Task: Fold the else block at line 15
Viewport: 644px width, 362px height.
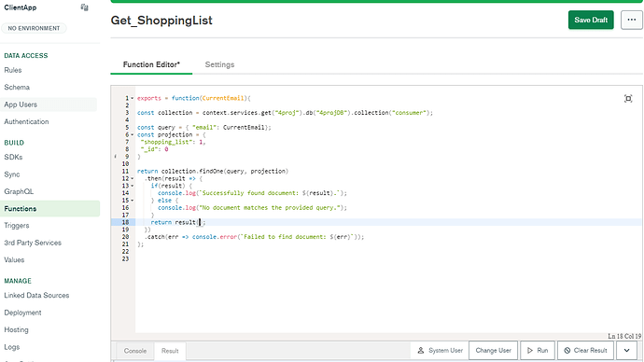Action: (133, 201)
